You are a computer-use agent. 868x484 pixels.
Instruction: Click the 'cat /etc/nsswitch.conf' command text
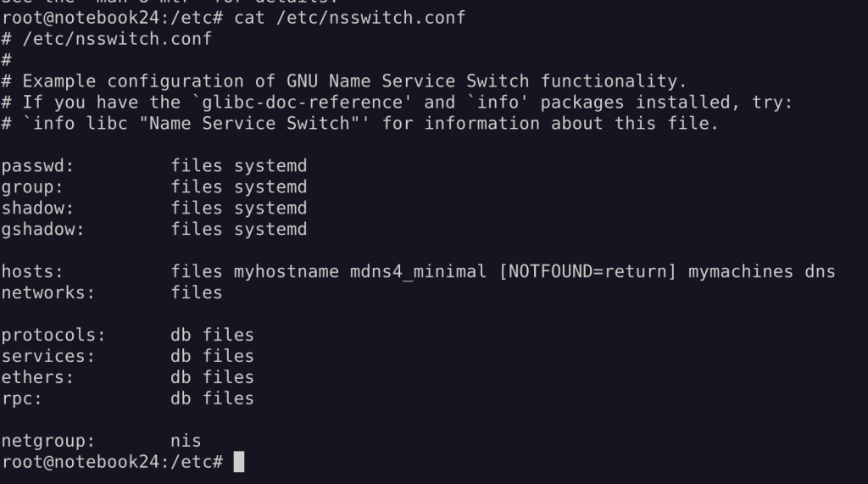[x=350, y=18]
